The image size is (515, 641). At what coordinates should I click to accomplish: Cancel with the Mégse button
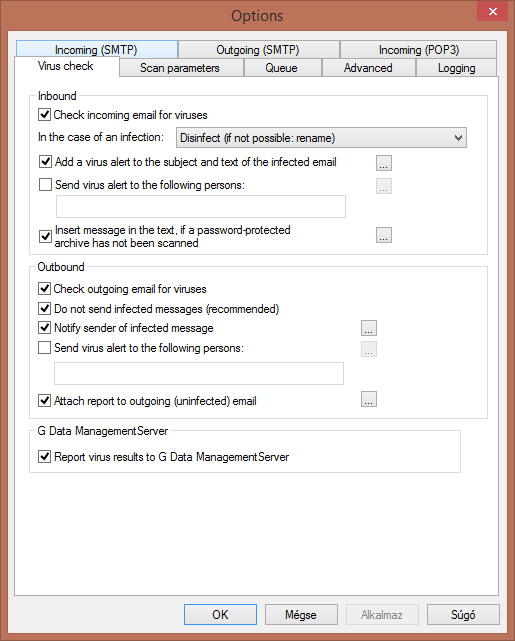pos(301,614)
